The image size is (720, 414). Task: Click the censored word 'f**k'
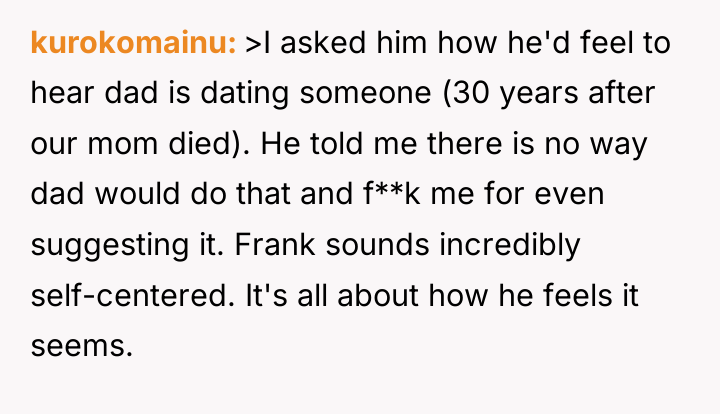pos(391,194)
